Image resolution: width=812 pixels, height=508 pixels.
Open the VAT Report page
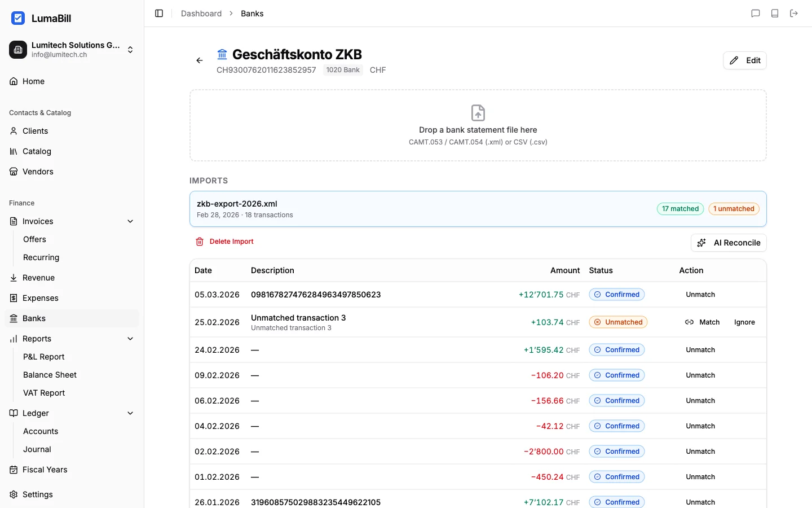tap(44, 393)
